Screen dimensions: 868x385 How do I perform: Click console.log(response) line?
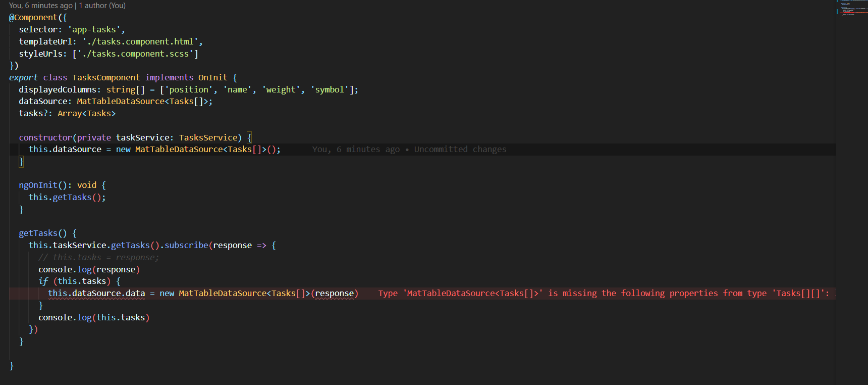coord(89,269)
